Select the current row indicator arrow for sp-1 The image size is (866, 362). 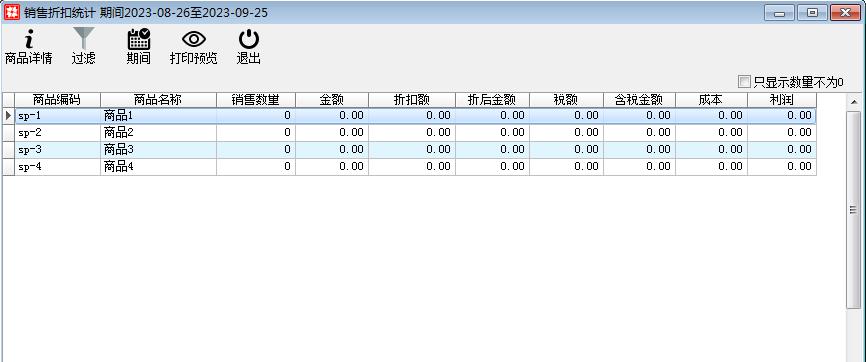tap(8, 116)
